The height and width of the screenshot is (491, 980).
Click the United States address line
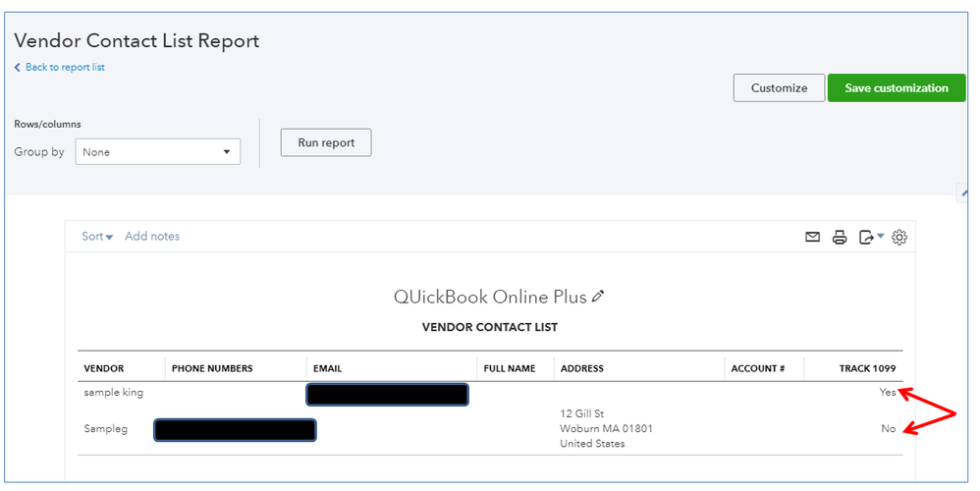[x=592, y=444]
